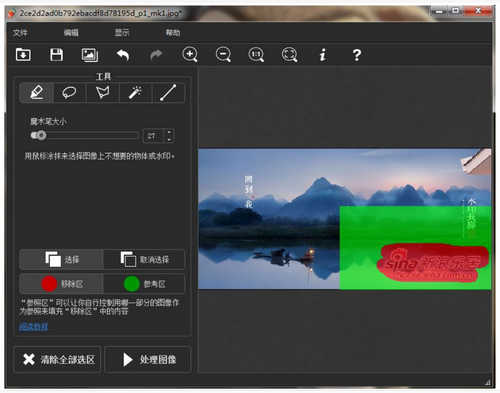Open the 帮助 menu
This screenshot has height=393, width=500.
(x=173, y=33)
